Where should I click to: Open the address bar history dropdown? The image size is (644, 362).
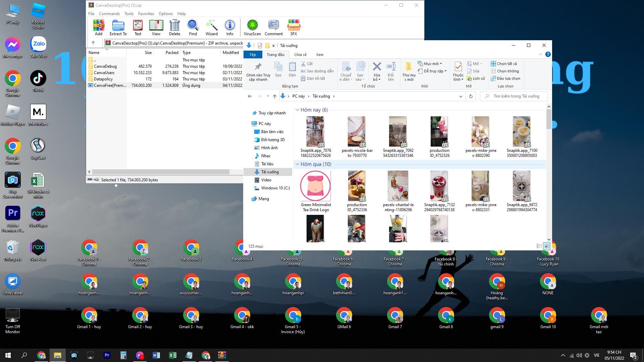tap(461, 96)
